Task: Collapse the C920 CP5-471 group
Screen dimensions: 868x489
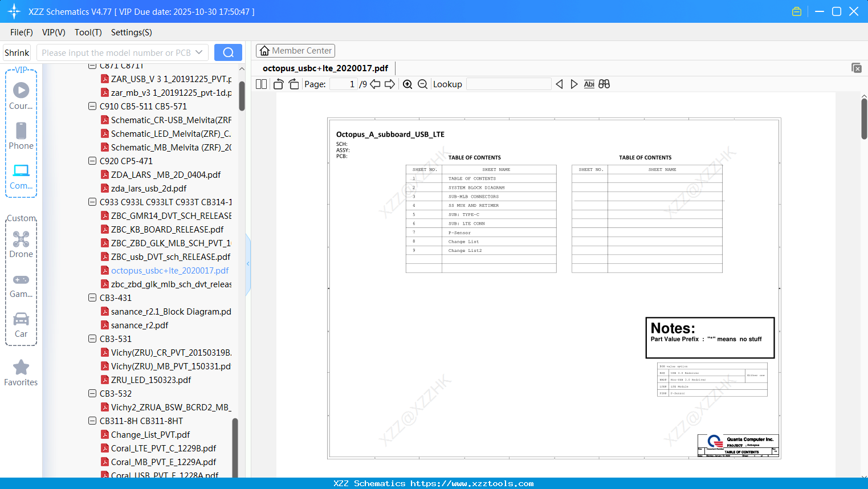Action: tap(92, 161)
